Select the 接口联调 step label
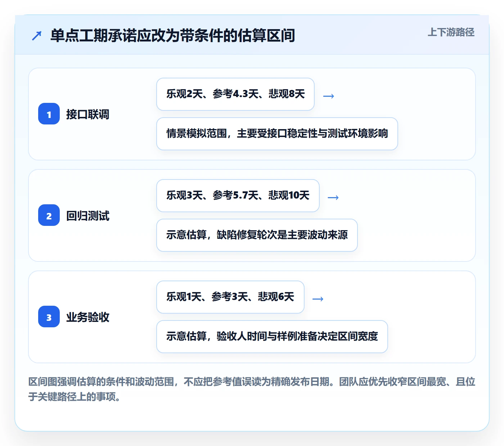Image resolution: width=504 pixels, height=446 pixels. pos(88,114)
